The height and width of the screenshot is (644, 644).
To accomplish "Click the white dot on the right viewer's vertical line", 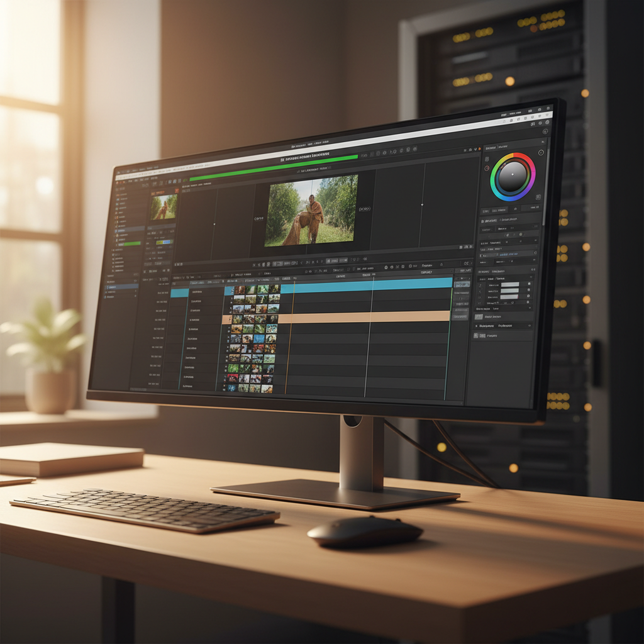I will point(422,204).
